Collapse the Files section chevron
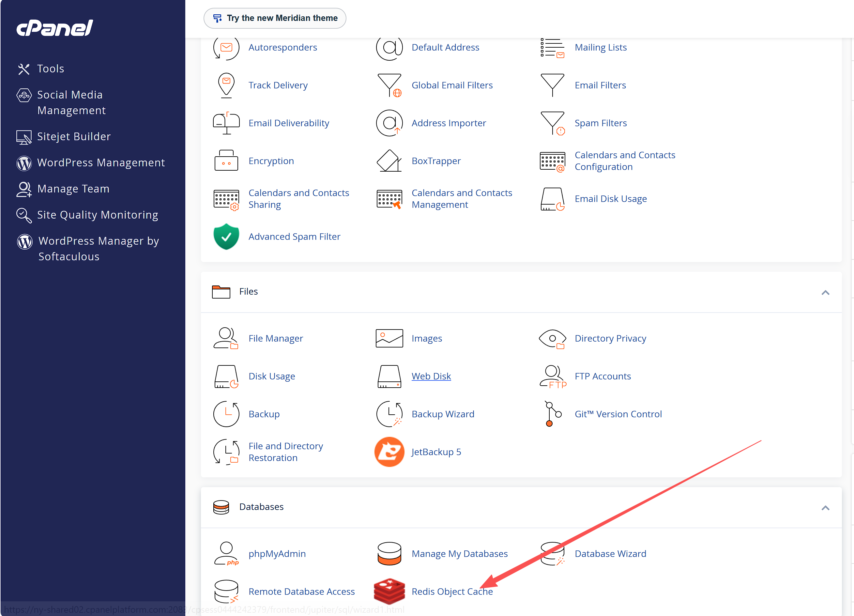Screen dimensions: 854x616 click(x=825, y=293)
